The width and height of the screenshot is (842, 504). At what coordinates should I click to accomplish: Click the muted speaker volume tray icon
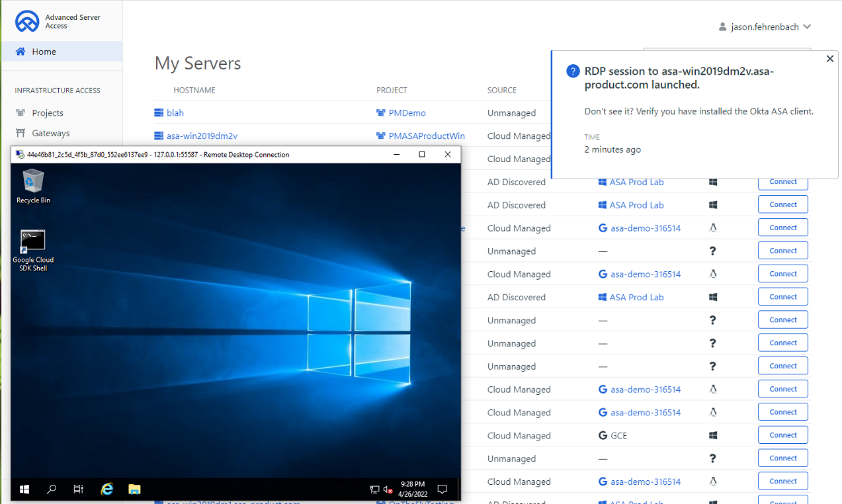click(x=388, y=489)
